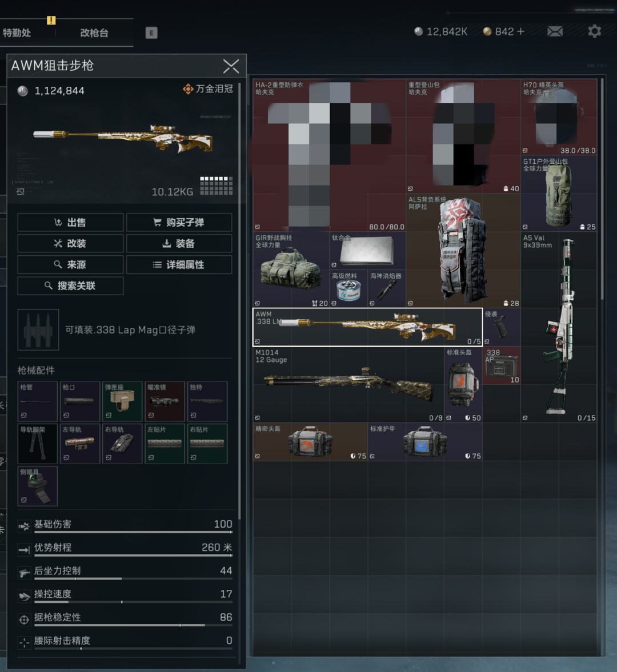Open the settings gear icon

pyautogui.click(x=594, y=31)
